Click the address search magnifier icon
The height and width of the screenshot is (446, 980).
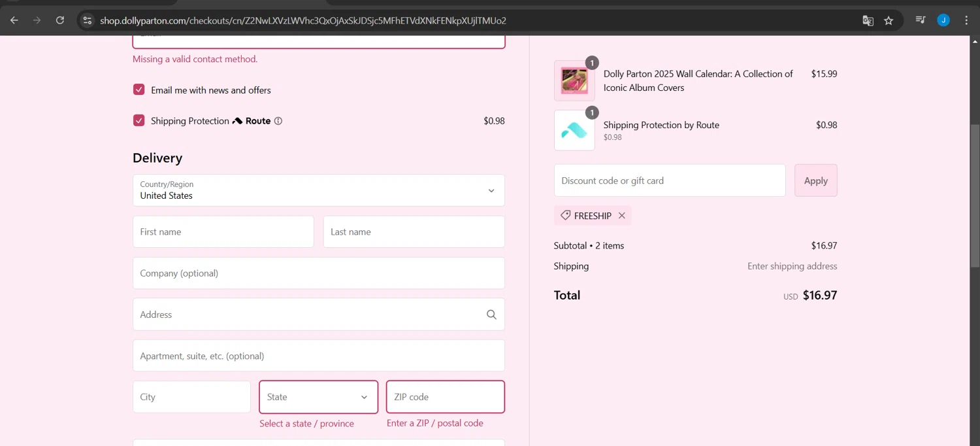491,315
